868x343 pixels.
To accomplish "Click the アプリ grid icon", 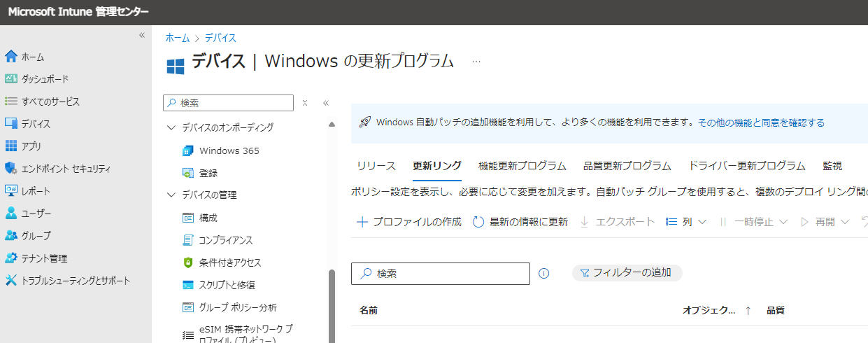I will tap(10, 146).
